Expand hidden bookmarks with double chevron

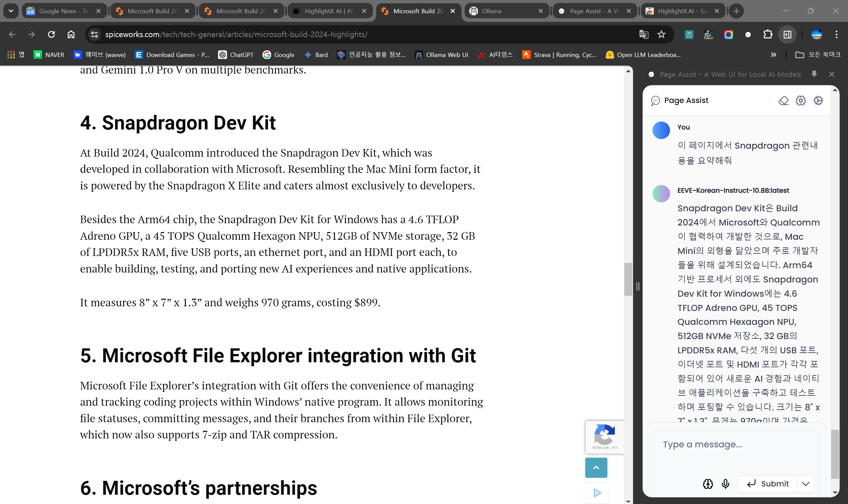(x=773, y=55)
